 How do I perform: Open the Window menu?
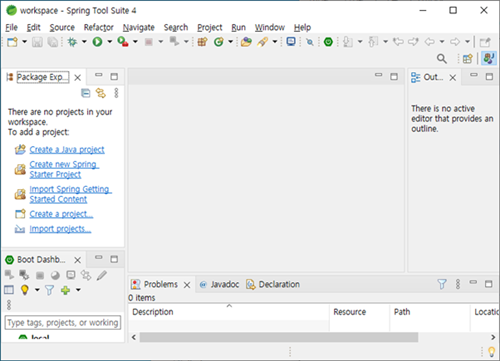tap(270, 27)
